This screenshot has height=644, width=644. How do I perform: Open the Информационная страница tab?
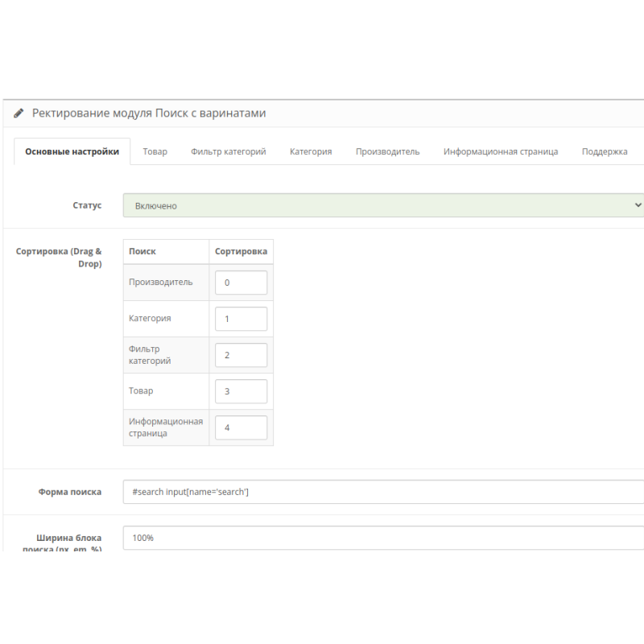pyautogui.click(x=500, y=151)
